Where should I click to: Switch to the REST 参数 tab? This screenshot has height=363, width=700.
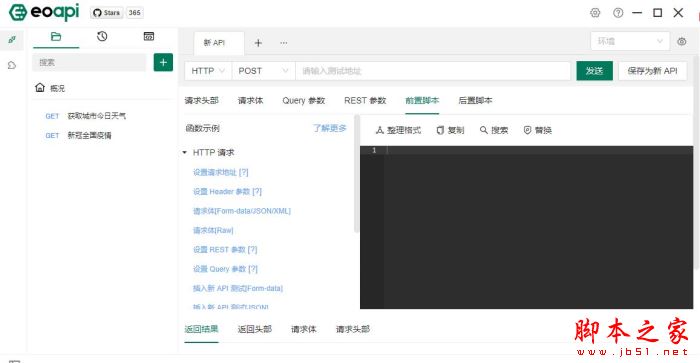(x=365, y=100)
